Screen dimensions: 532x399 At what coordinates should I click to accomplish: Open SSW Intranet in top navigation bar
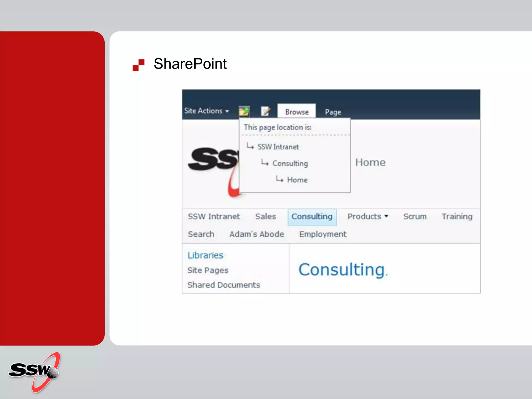pyautogui.click(x=214, y=216)
